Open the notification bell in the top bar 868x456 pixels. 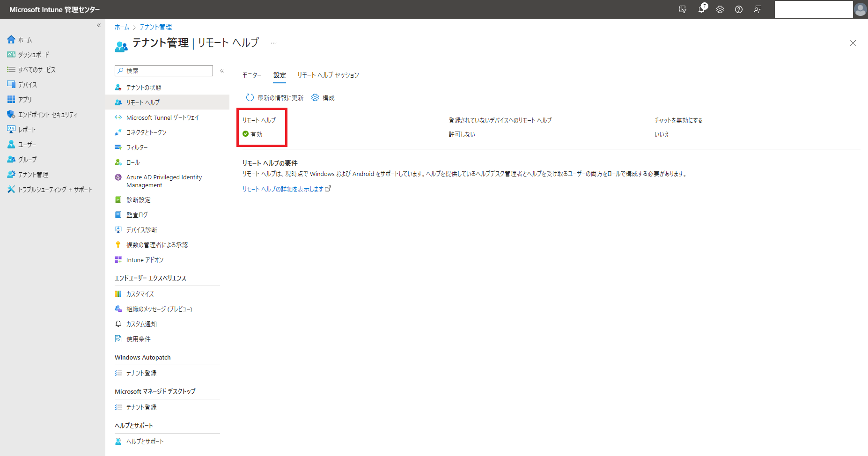701,9
